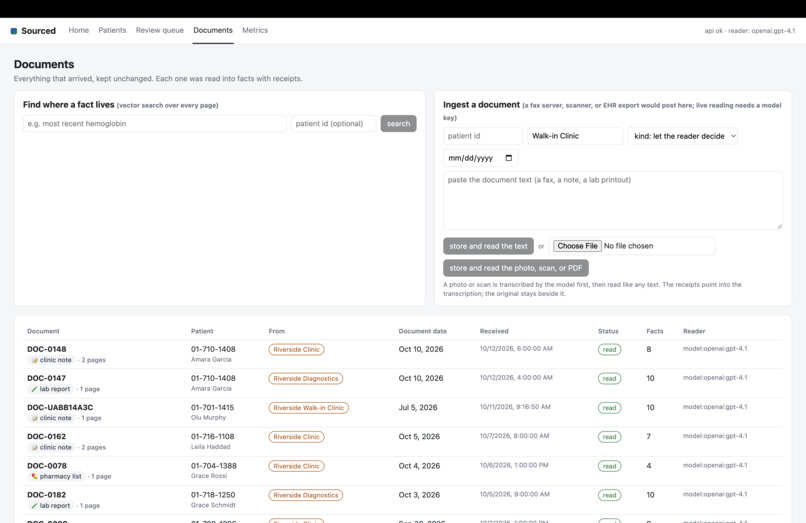Click the Document date column header
806x523 pixels.
point(423,331)
